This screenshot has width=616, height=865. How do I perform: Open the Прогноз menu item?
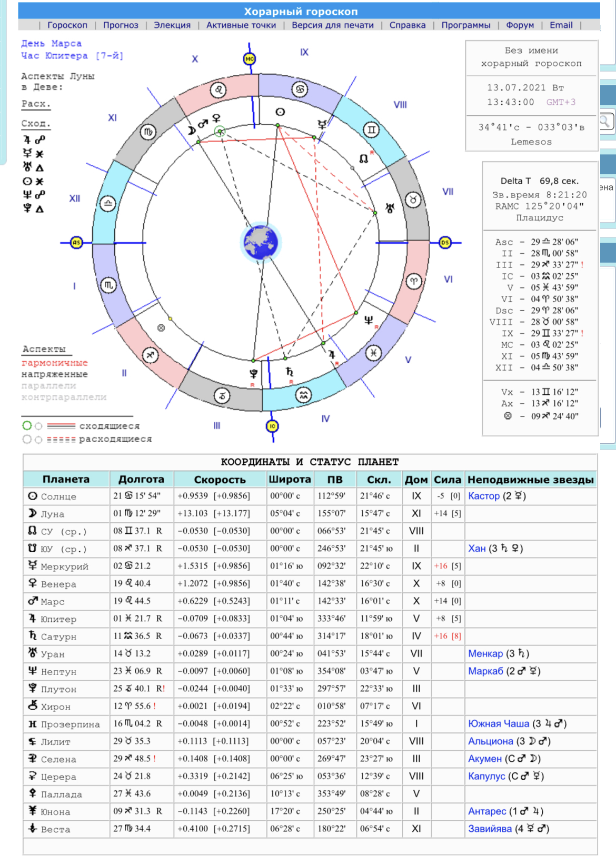(121, 25)
